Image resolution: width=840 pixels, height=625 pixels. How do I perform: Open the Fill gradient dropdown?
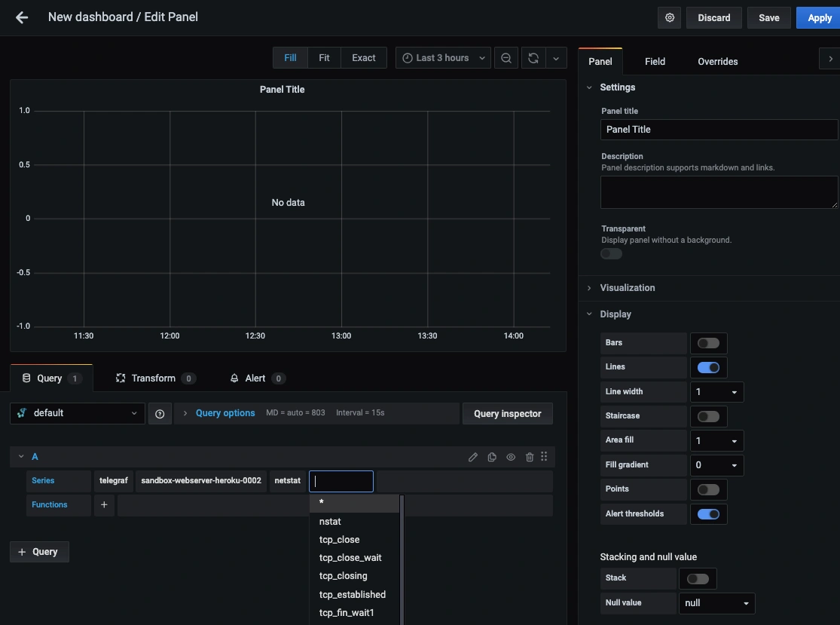[716, 465]
